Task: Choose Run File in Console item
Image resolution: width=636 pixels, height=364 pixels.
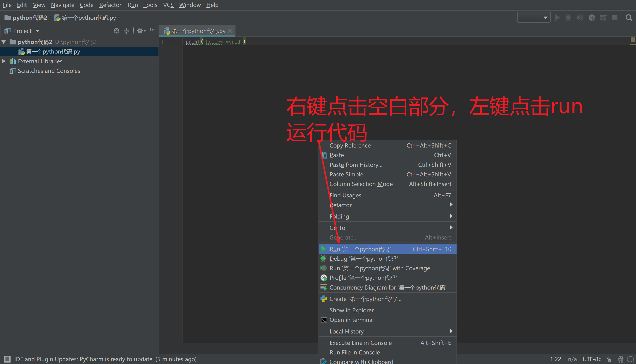Action: [x=387, y=352]
